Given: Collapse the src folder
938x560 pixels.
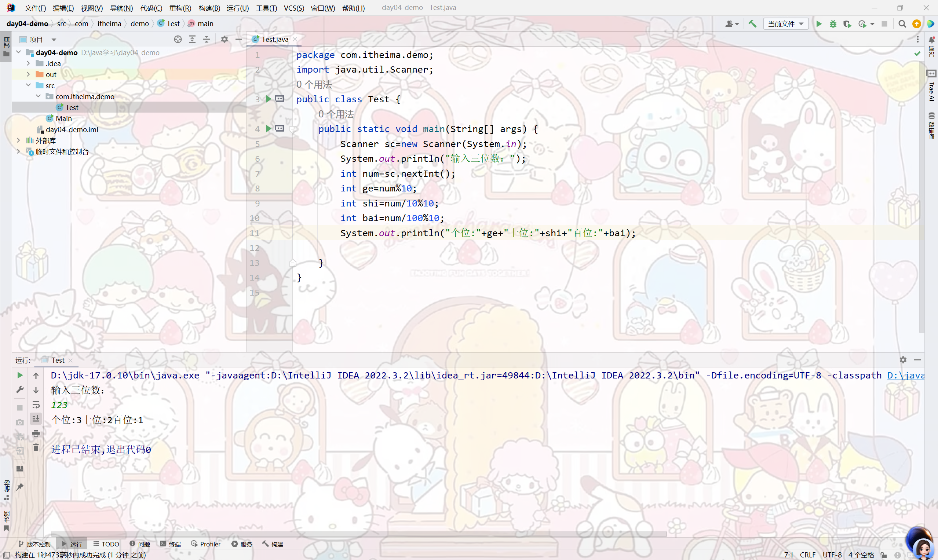Looking at the screenshot, I should pos(28,85).
